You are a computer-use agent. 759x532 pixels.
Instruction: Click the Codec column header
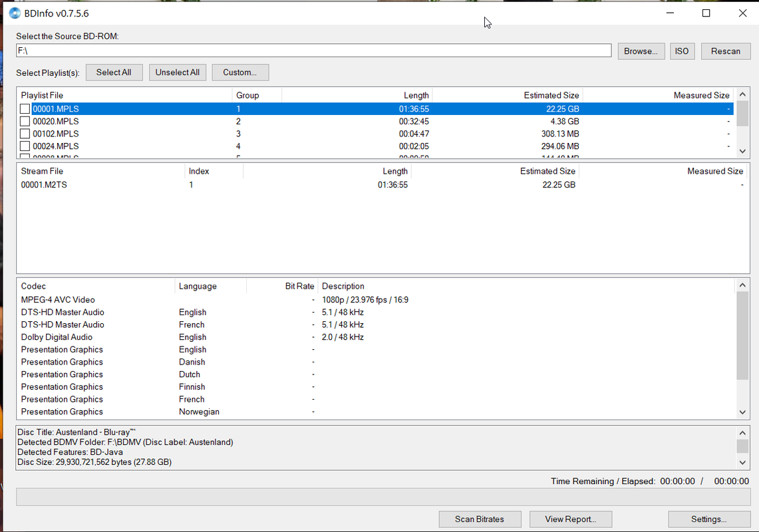[96, 286]
